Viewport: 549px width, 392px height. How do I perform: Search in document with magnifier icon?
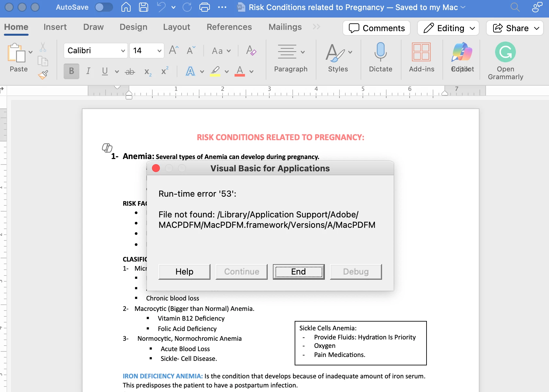pos(515,7)
